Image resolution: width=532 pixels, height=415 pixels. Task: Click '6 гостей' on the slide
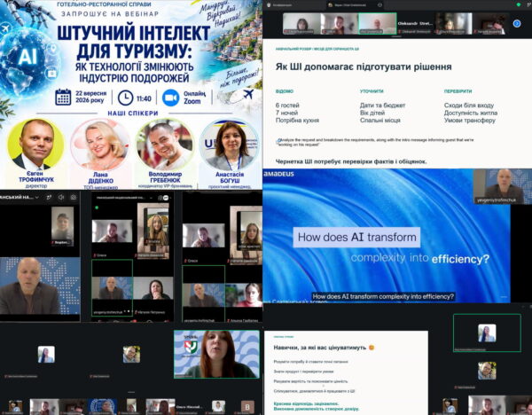(287, 106)
